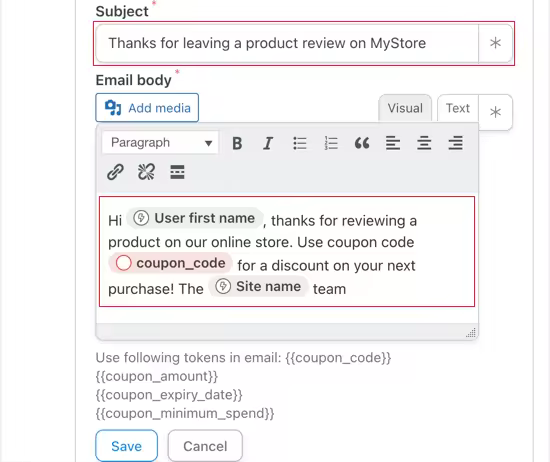Insert a hyperlink
550x462 pixels.
[x=115, y=172]
